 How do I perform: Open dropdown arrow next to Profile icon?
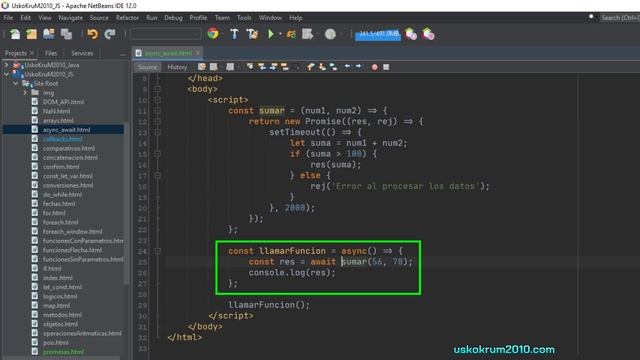(317, 34)
